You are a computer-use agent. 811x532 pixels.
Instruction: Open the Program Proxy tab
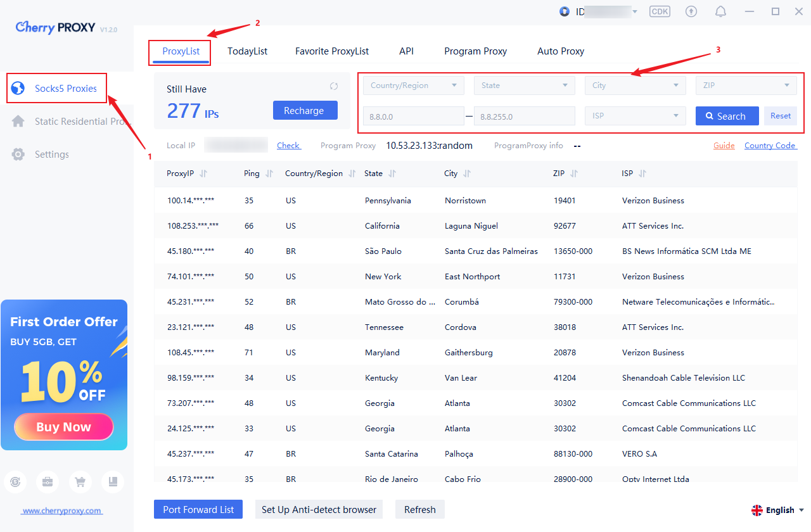click(475, 51)
